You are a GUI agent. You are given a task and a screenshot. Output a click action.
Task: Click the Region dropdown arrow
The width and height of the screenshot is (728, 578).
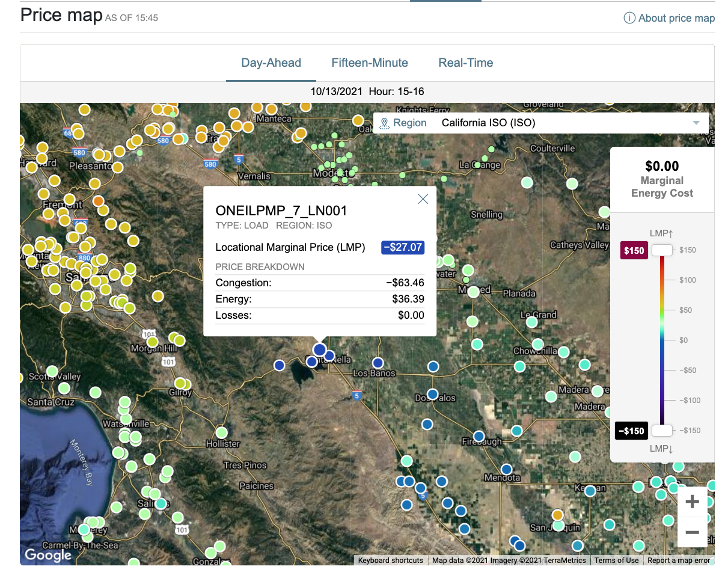[696, 123]
